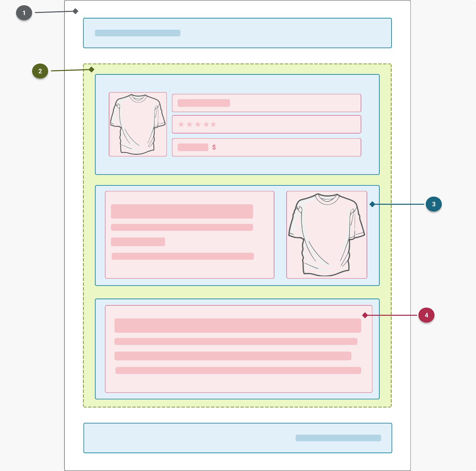Click the footer placeholder bar in bottom blue box
Screen dimensions: 476x471
pyautogui.click(x=338, y=438)
